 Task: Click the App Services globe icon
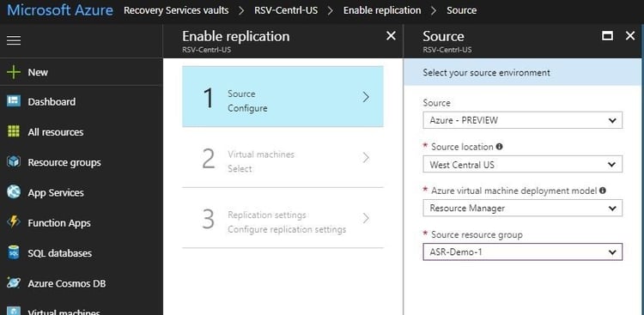click(14, 192)
